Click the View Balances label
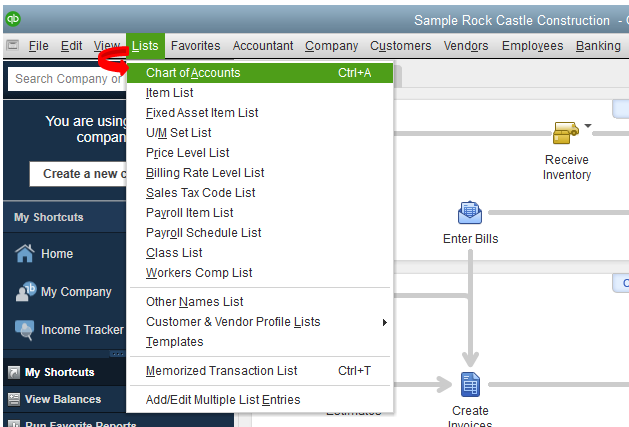Screen dimensions: 629x427 (x=63, y=399)
